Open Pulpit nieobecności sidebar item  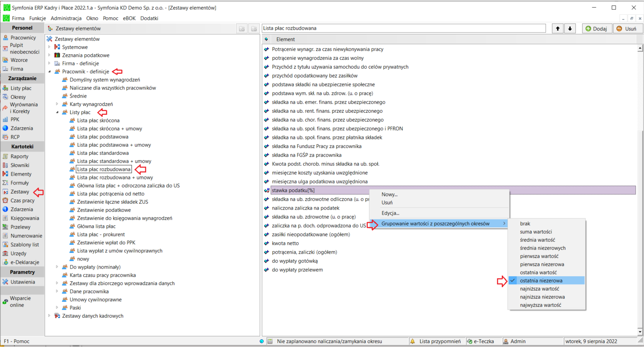tap(24, 48)
